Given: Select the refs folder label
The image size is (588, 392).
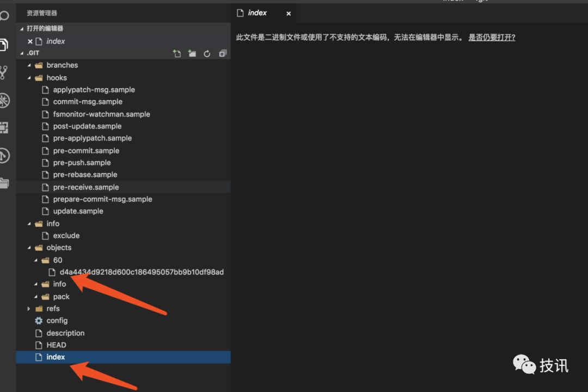Looking at the screenshot, I should pyautogui.click(x=53, y=309).
